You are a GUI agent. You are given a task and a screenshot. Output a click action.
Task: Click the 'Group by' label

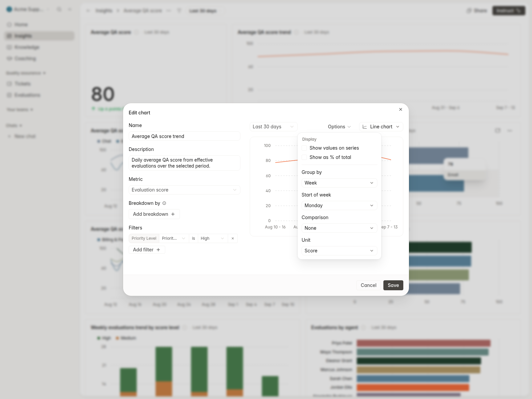pos(312,172)
